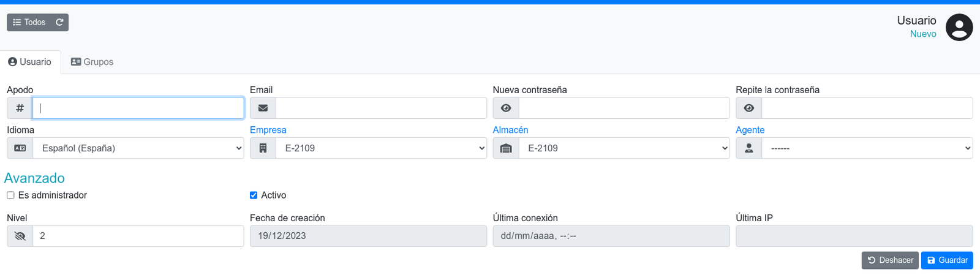The image size is (980, 280).
Task: Click the Usuario page title
Action: pos(916,20)
